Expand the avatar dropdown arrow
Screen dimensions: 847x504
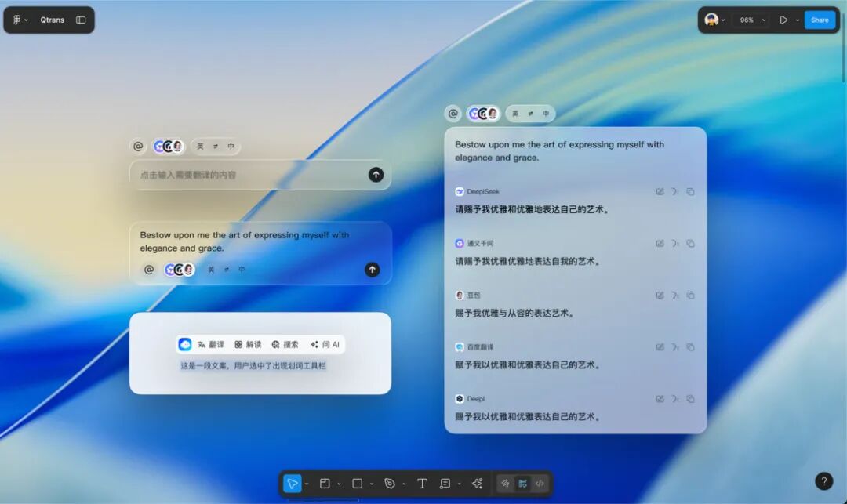[723, 20]
